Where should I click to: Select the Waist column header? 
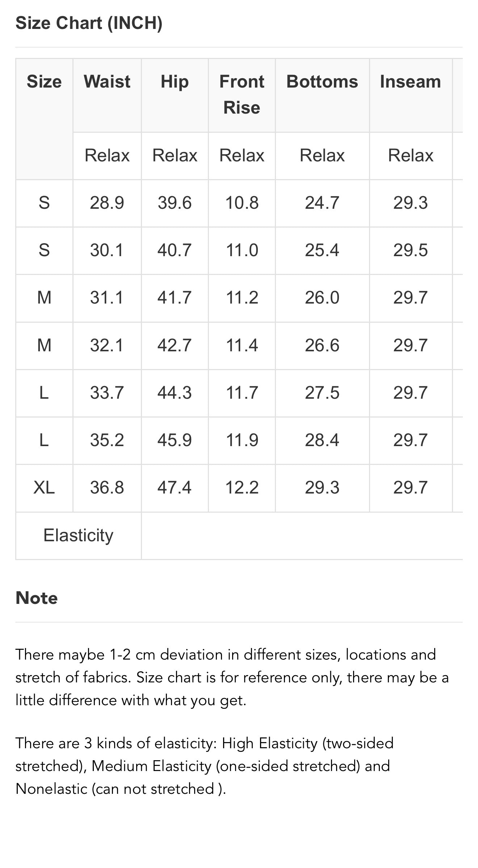(107, 81)
